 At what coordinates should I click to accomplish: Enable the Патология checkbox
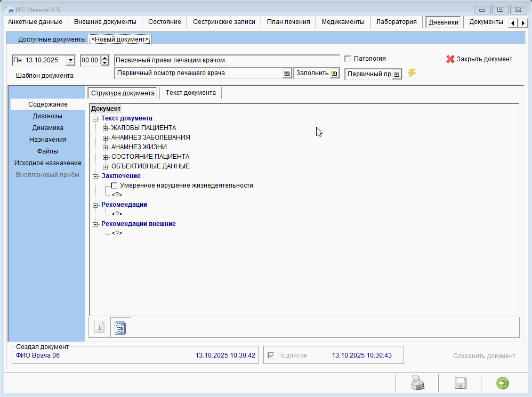pos(348,59)
